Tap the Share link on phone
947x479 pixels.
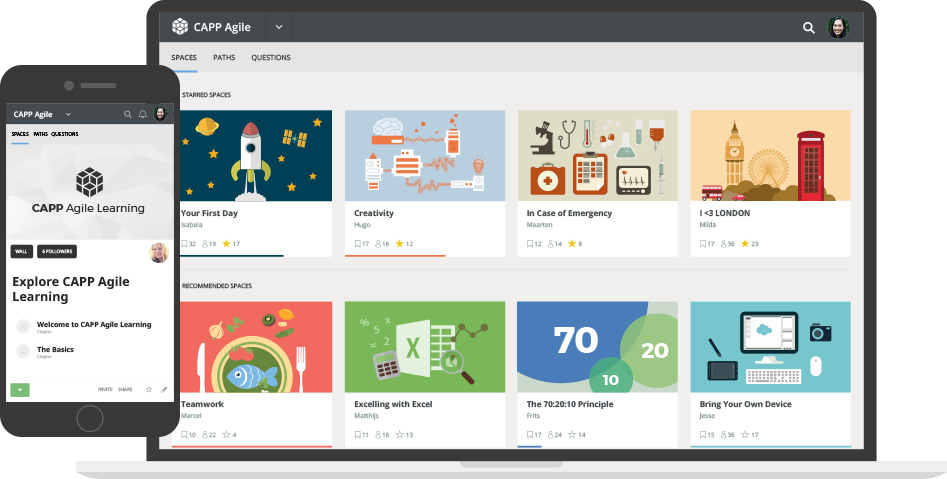(125, 390)
